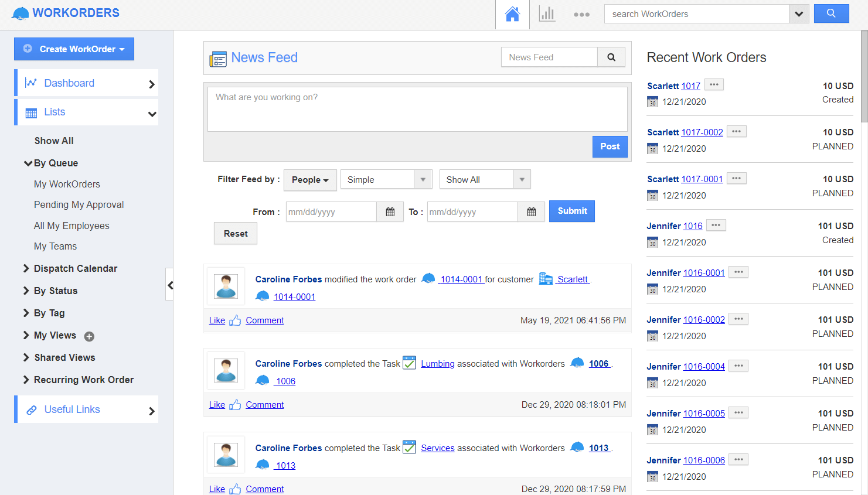Click the News Feed search magnifier icon
Image resolution: width=868 pixels, height=495 pixels.
tap(611, 57)
